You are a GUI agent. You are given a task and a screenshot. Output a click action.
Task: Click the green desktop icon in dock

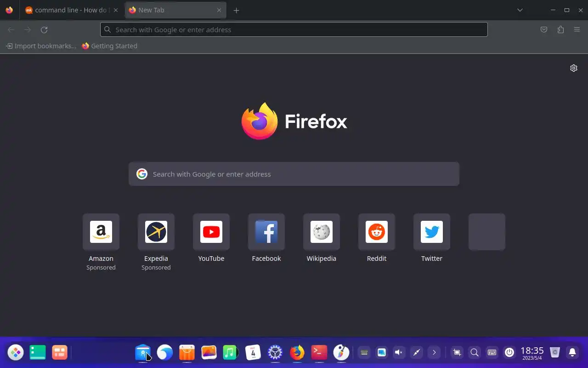[38, 352]
